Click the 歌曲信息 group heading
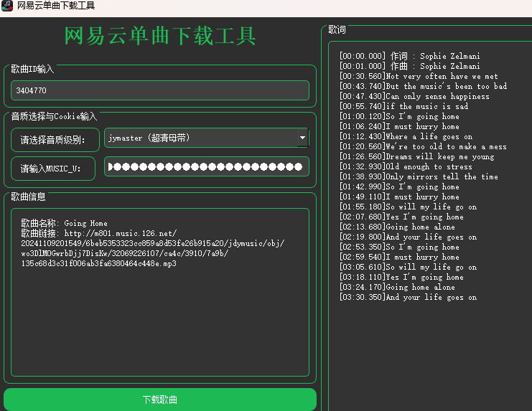 click(28, 197)
